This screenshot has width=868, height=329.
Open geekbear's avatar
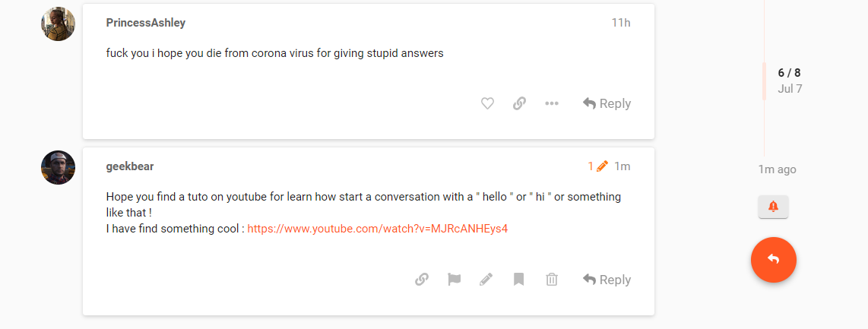coord(58,168)
